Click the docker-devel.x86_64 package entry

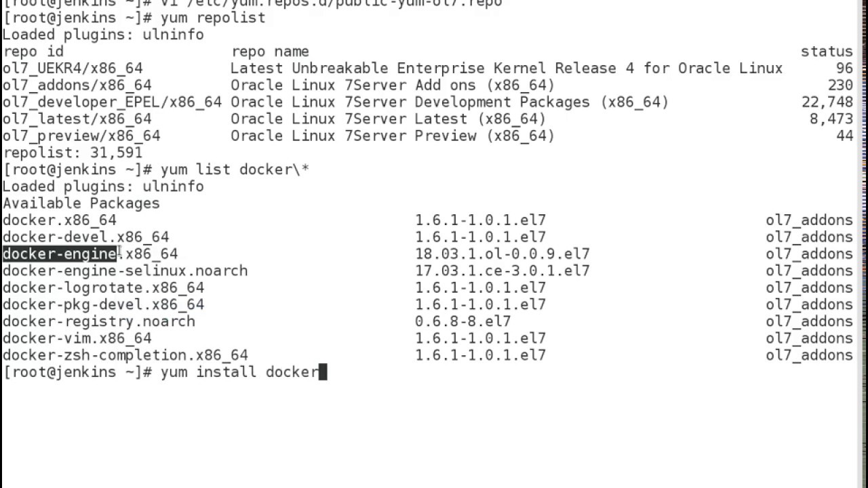pos(86,237)
